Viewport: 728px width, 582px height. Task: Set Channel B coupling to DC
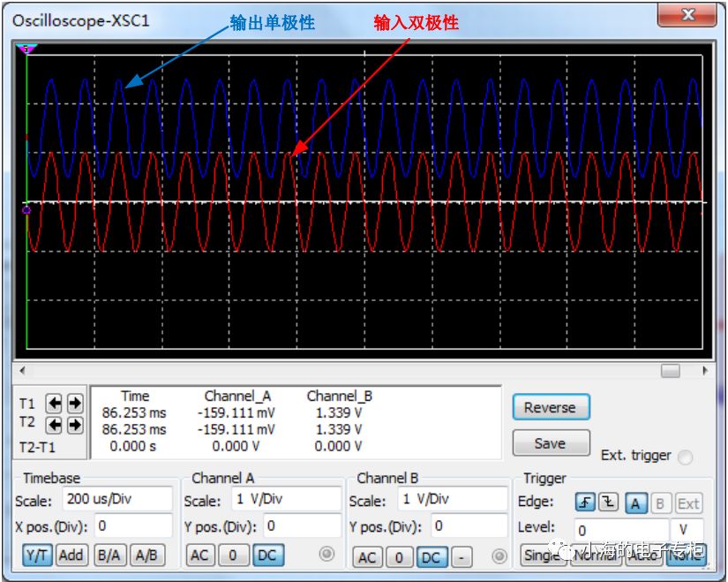pos(431,556)
